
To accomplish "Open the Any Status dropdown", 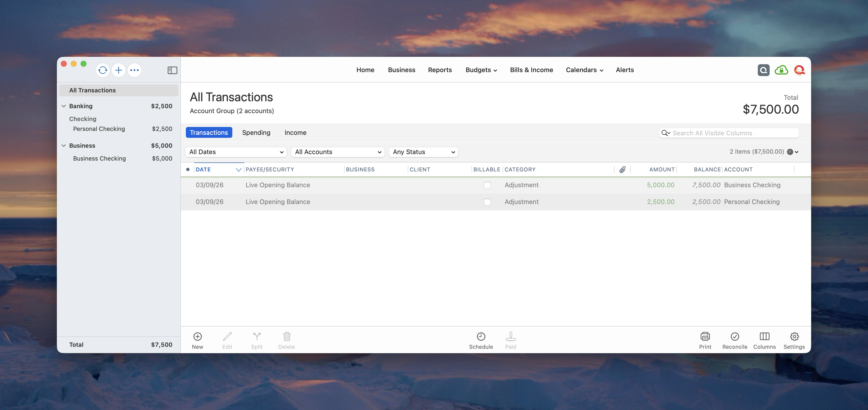I will click(x=424, y=152).
